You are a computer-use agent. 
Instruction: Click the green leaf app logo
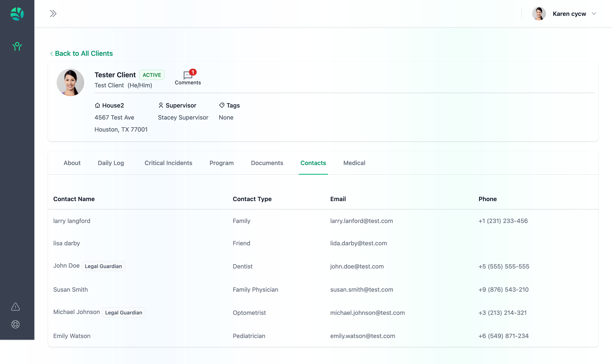[17, 14]
